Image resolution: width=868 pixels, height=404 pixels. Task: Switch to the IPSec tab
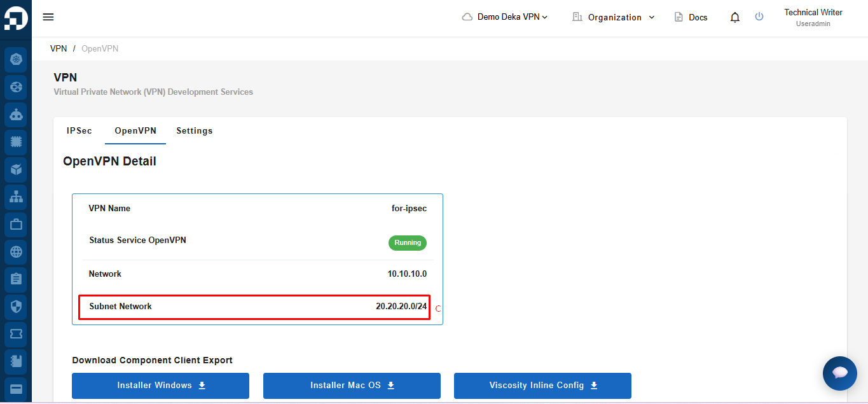point(79,130)
